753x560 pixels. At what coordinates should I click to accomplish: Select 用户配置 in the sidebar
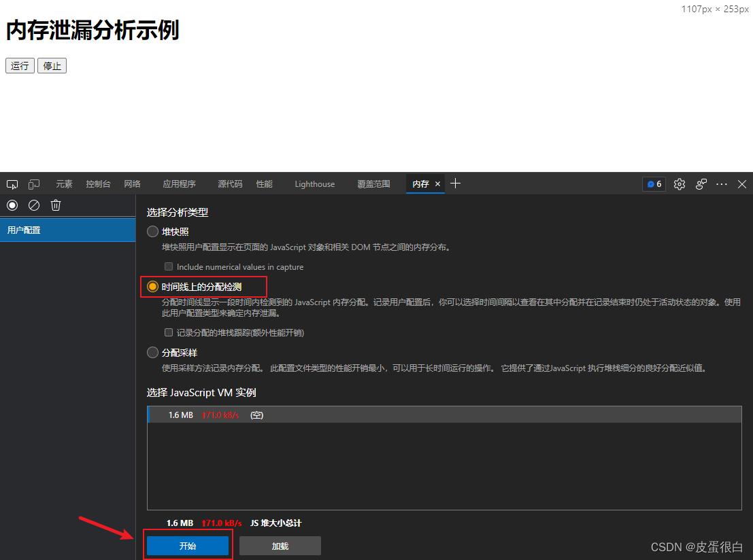click(x=68, y=230)
